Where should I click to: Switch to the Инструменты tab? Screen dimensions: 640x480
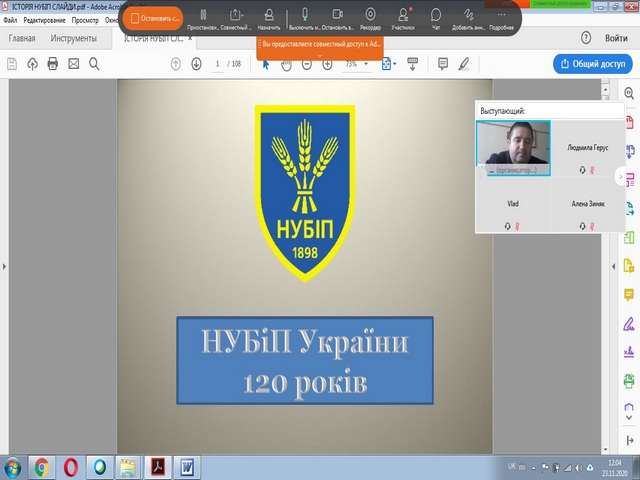click(x=73, y=38)
